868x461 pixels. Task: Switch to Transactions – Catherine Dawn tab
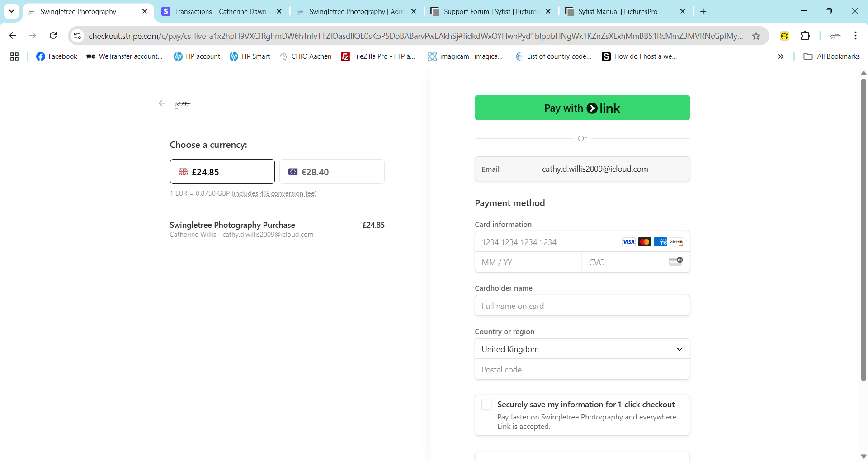click(x=221, y=11)
